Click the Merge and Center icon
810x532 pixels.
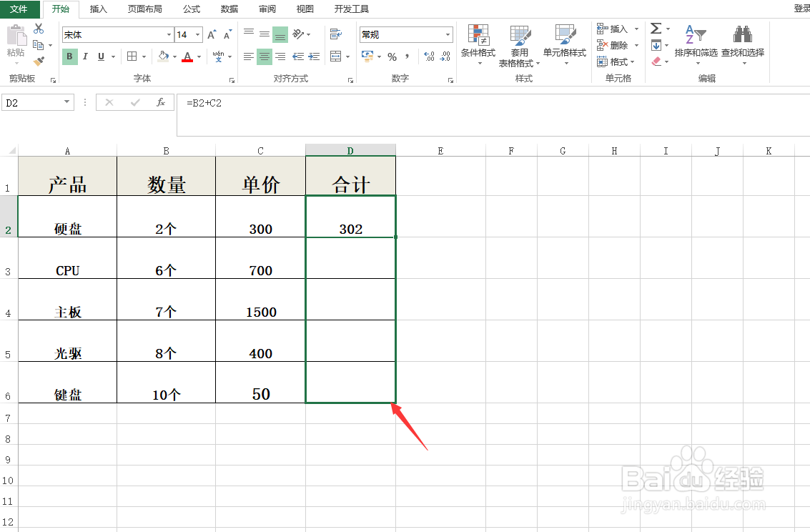pos(336,56)
